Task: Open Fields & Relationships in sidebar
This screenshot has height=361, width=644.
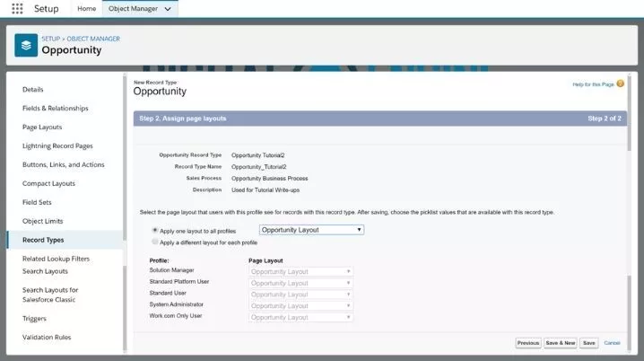Action: click(56, 109)
